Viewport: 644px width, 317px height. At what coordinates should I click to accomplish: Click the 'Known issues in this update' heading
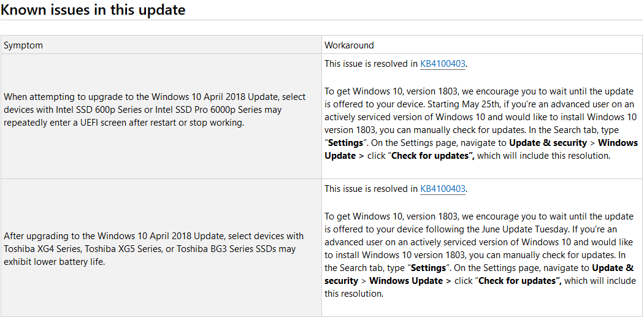point(93,9)
